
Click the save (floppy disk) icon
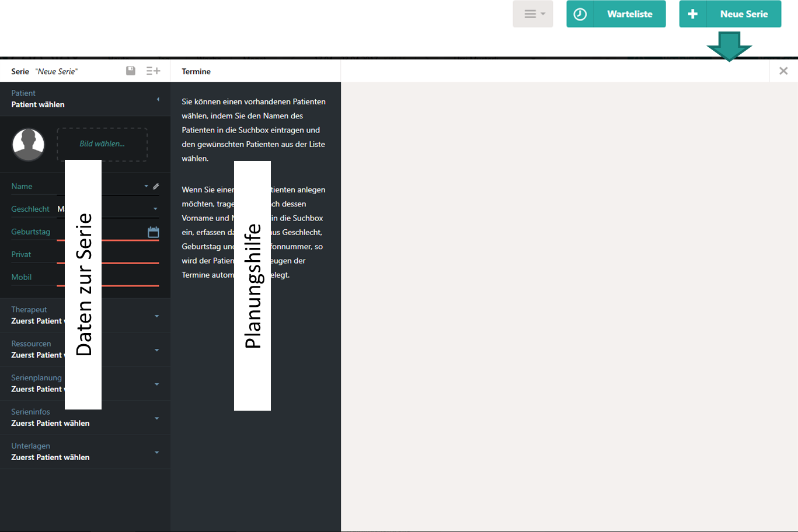pos(131,71)
